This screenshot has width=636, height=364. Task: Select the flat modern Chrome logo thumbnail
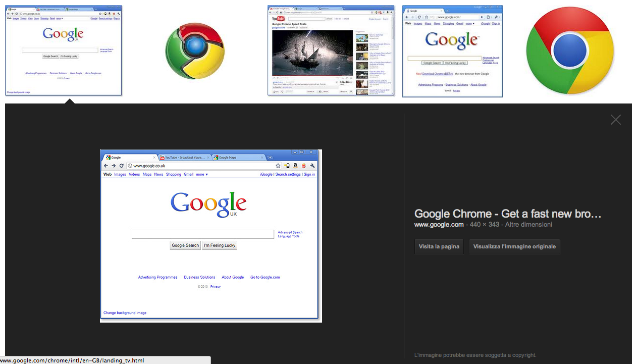(x=570, y=51)
